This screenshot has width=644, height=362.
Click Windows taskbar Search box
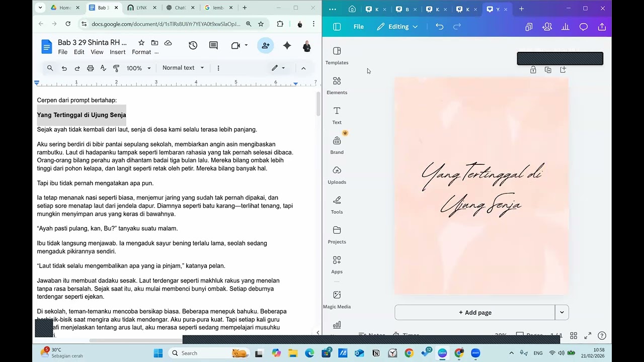[x=209, y=353]
